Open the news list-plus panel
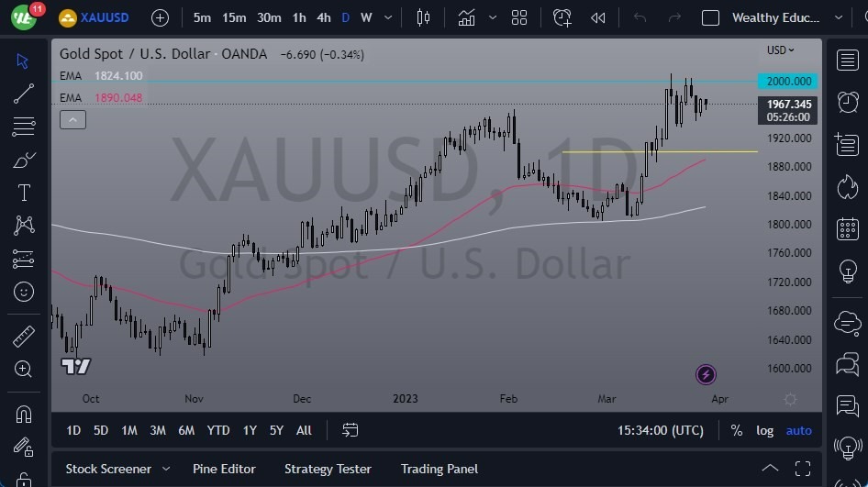 [x=848, y=144]
